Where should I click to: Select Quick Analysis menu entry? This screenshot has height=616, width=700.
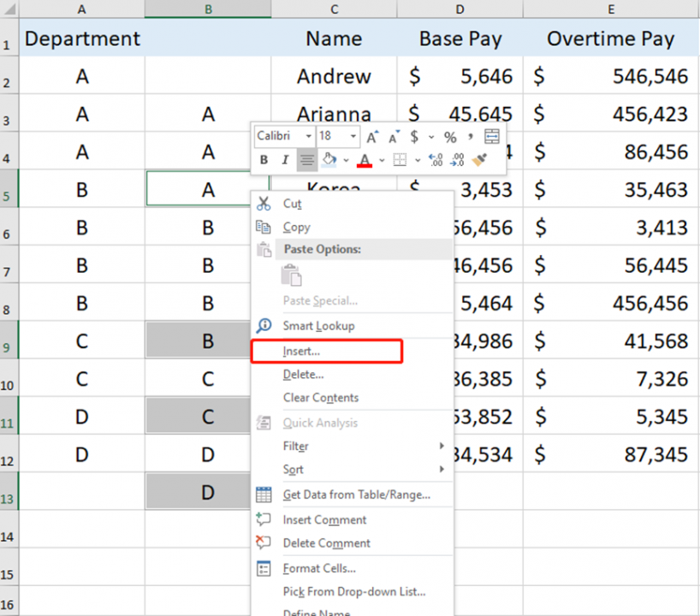pos(353,423)
